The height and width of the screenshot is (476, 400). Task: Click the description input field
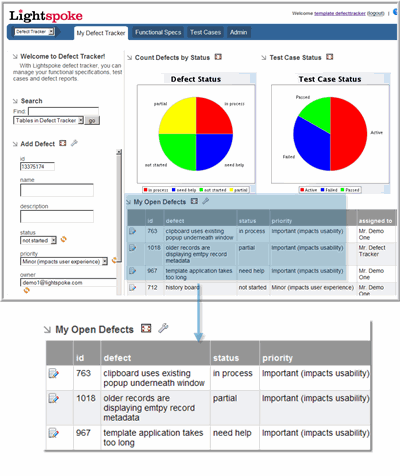point(57,216)
